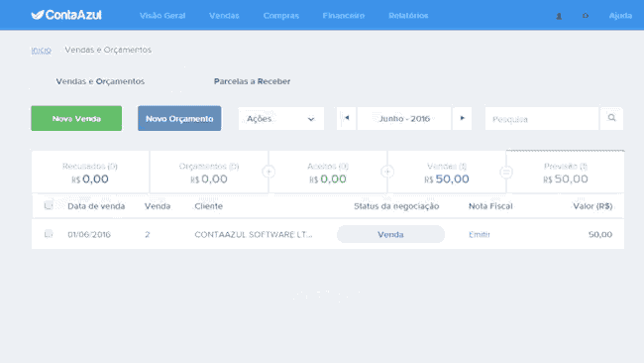644x363 pixels.
Task: Open the Relatórios menu
Action: [x=408, y=16]
